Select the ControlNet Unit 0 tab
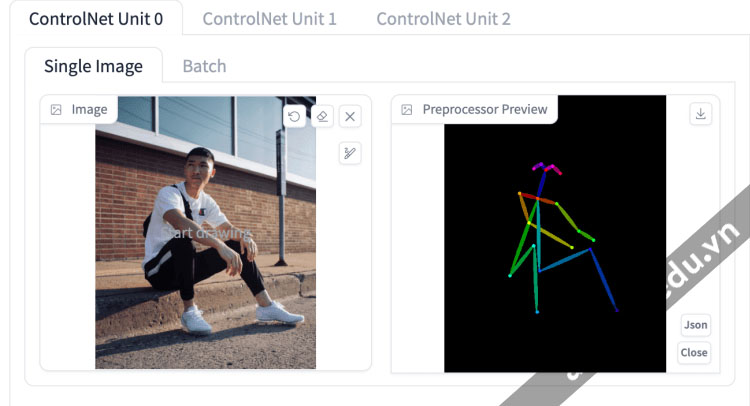This screenshot has height=406, width=750. tap(96, 19)
